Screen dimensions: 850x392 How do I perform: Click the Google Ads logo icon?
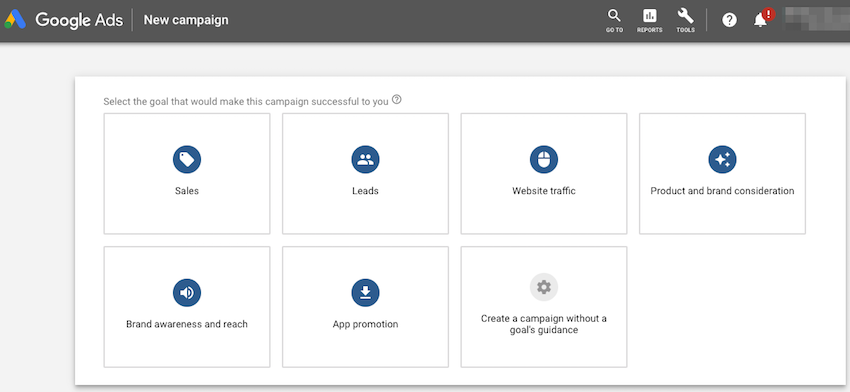coord(15,20)
